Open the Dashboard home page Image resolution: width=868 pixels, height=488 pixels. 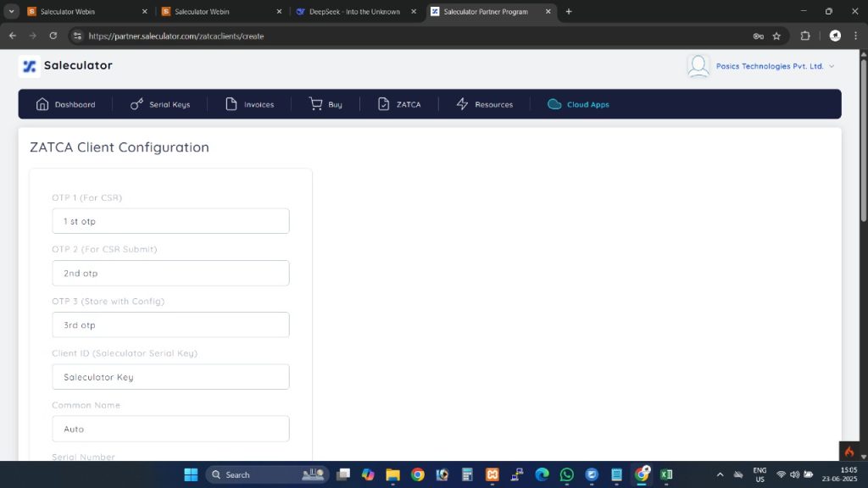click(65, 104)
